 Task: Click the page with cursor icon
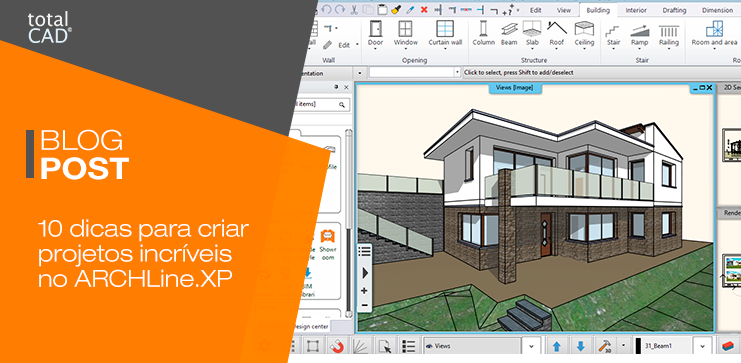pos(386,346)
